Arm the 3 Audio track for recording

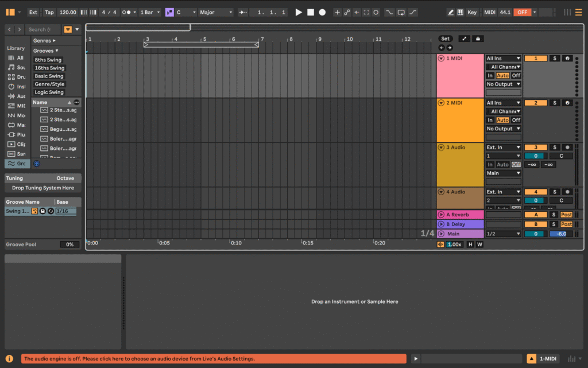coord(567,148)
